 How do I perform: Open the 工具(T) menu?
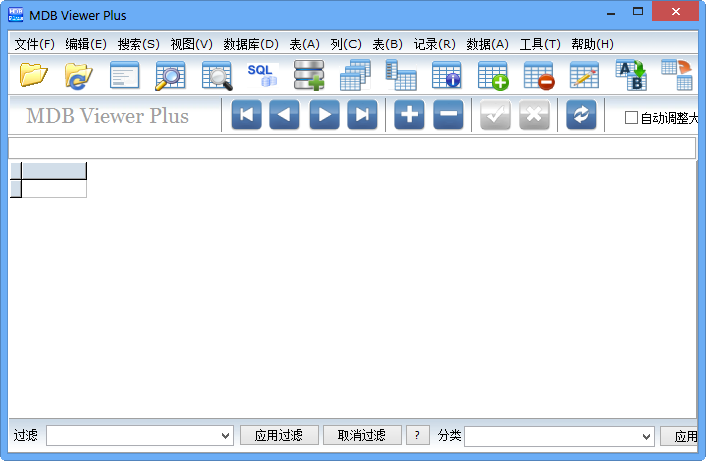click(x=540, y=44)
